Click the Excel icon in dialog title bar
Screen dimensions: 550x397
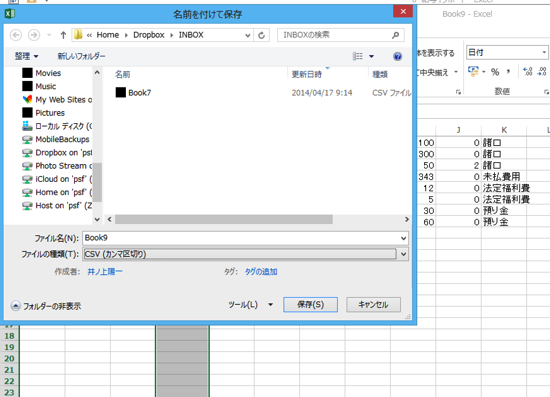click(x=9, y=14)
